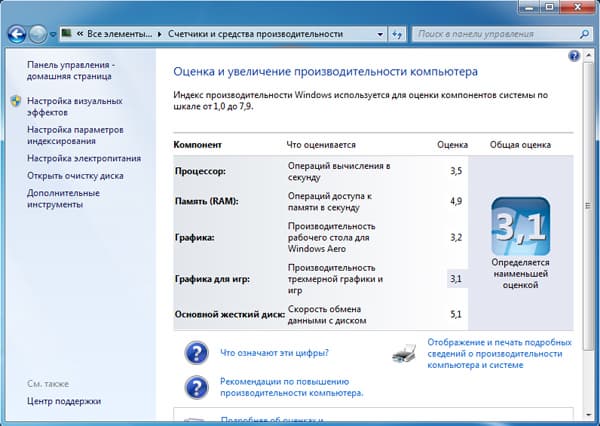Select 'Основной жесткий диск:' row label
This screenshot has height=426, width=600.
230,314
